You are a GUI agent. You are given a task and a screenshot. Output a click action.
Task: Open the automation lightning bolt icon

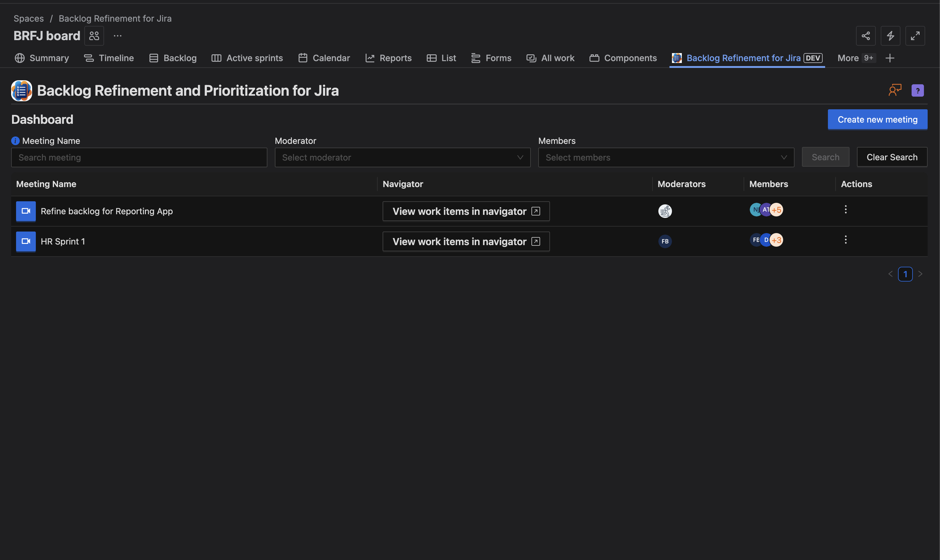click(890, 36)
